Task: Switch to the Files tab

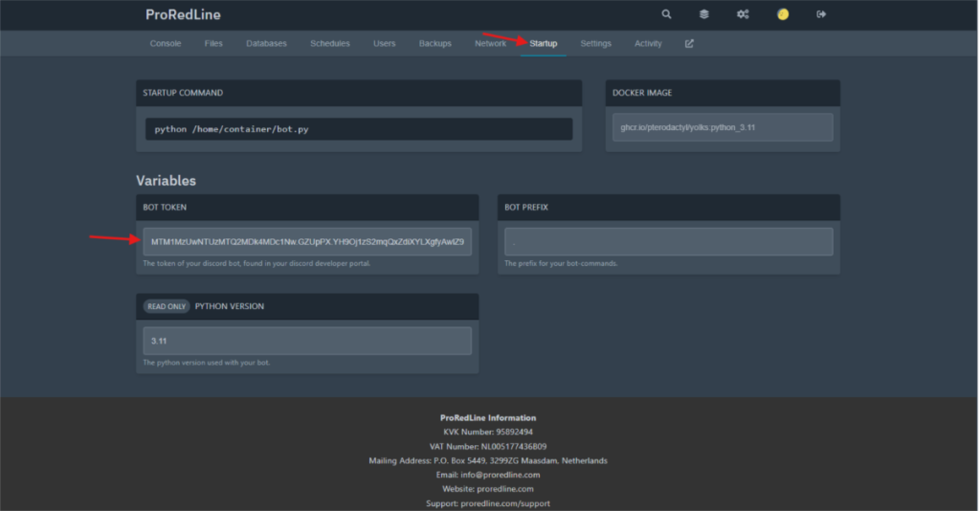Action: (213, 43)
